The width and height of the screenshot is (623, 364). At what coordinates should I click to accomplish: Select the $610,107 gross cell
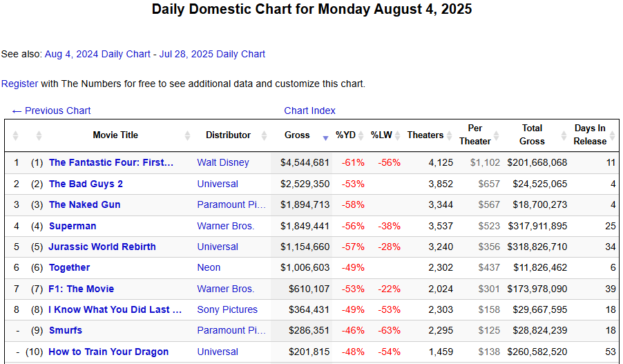pos(309,289)
